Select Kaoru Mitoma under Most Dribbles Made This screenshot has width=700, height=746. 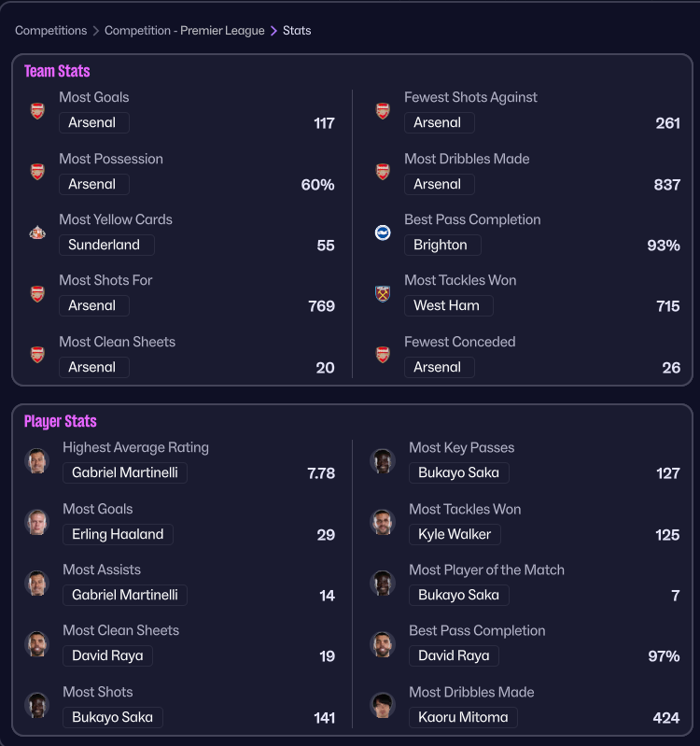coord(463,717)
